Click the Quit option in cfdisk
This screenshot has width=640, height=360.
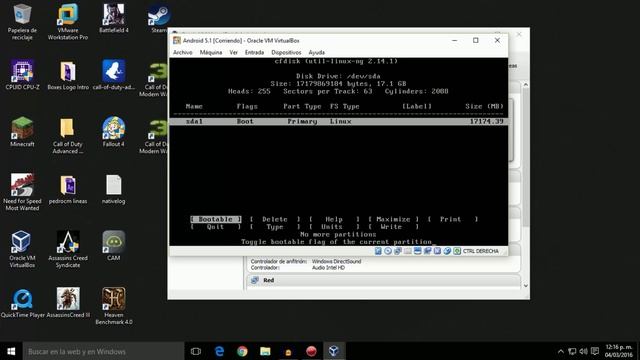point(216,227)
